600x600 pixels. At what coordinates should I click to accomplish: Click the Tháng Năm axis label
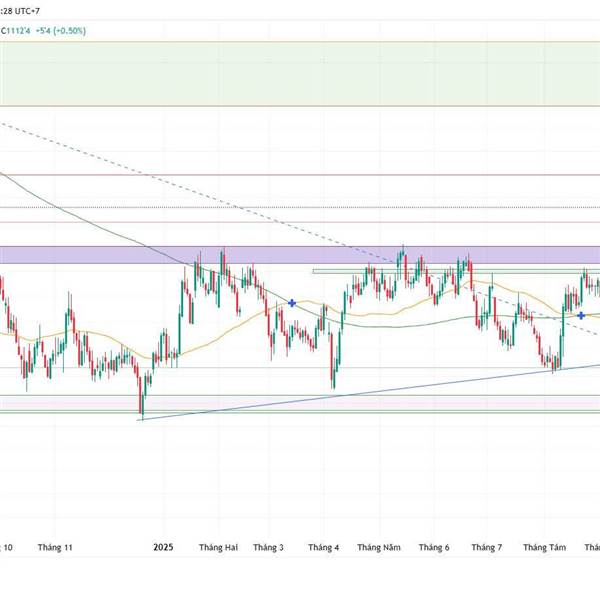coord(379,548)
